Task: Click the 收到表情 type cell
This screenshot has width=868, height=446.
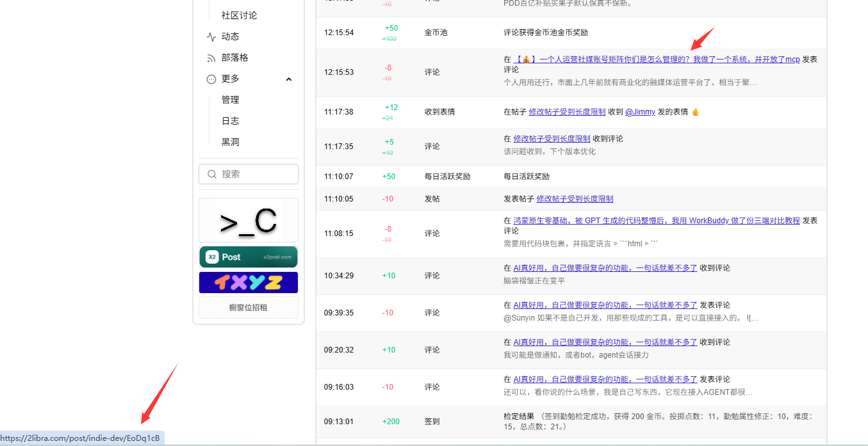Action: point(440,112)
